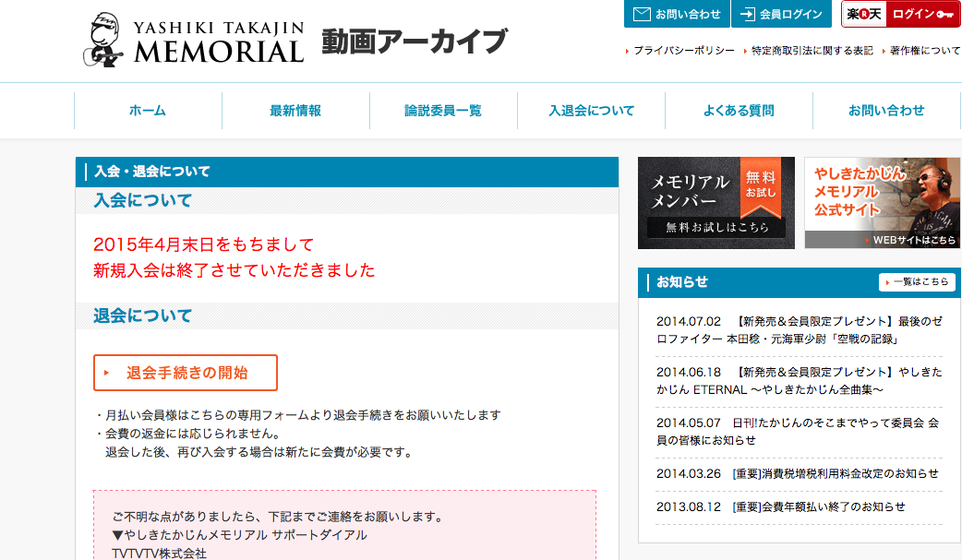
Task: Click やしきたかじんメモリアル公式サイト banner
Action: 883,203
